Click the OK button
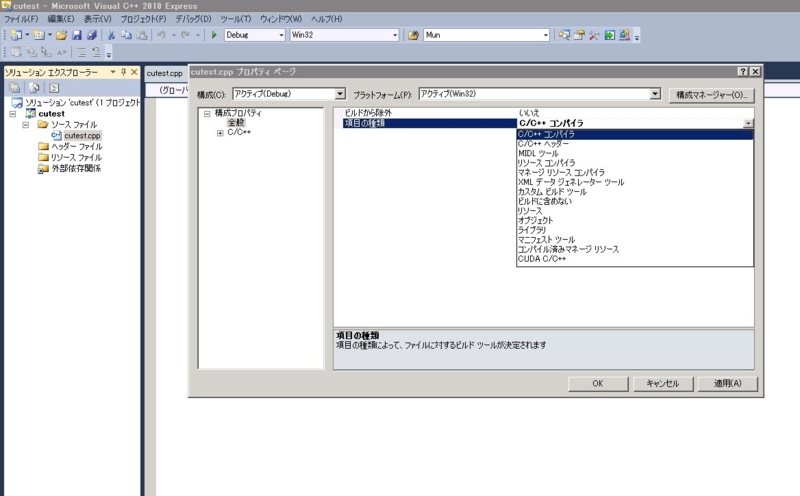 click(598, 384)
